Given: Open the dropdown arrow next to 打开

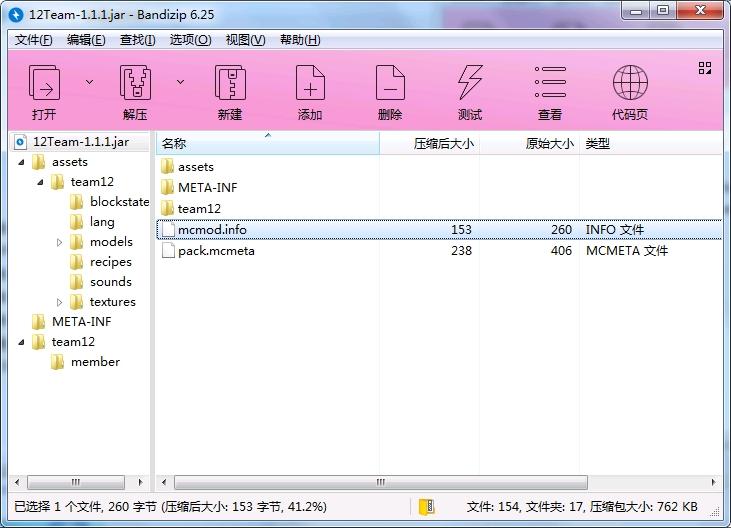Looking at the screenshot, I should coord(90,82).
